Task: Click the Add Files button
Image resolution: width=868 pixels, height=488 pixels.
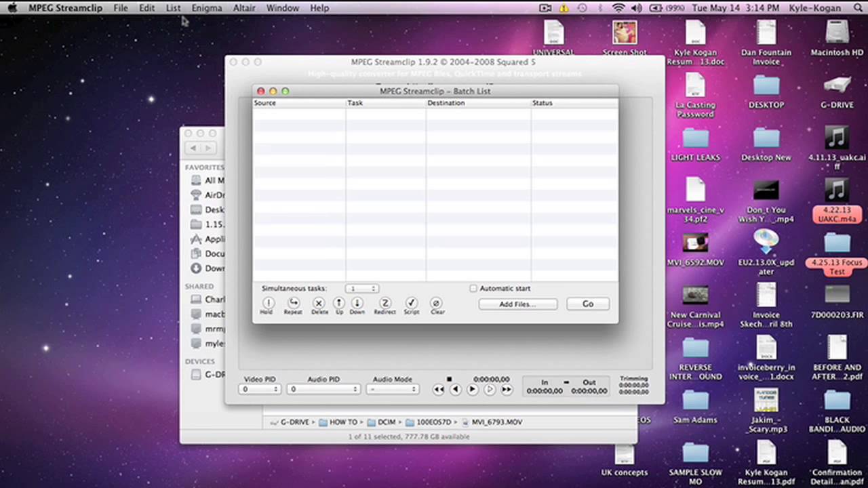Action: pyautogui.click(x=518, y=304)
